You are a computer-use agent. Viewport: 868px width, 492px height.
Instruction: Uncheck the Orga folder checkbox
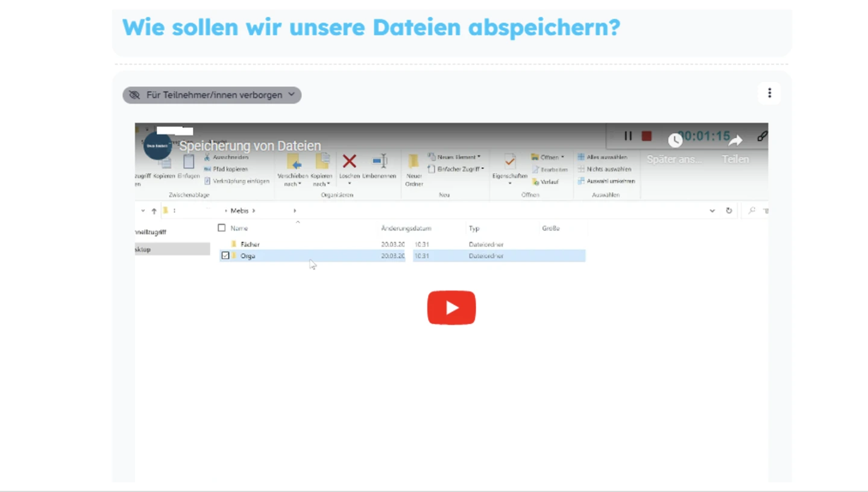point(225,256)
